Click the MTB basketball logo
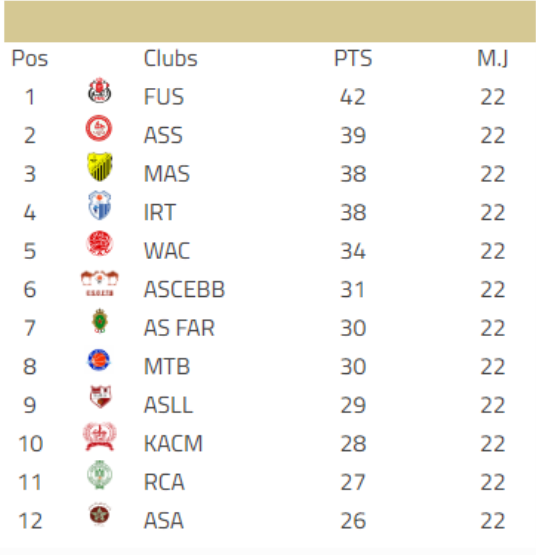Screen dimensions: 536x555 pyautogui.click(x=99, y=360)
